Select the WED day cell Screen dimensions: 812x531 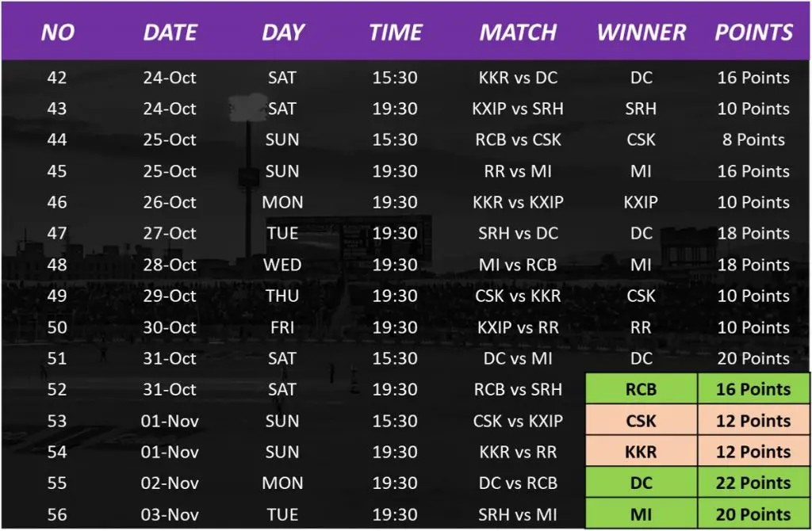[x=282, y=265]
